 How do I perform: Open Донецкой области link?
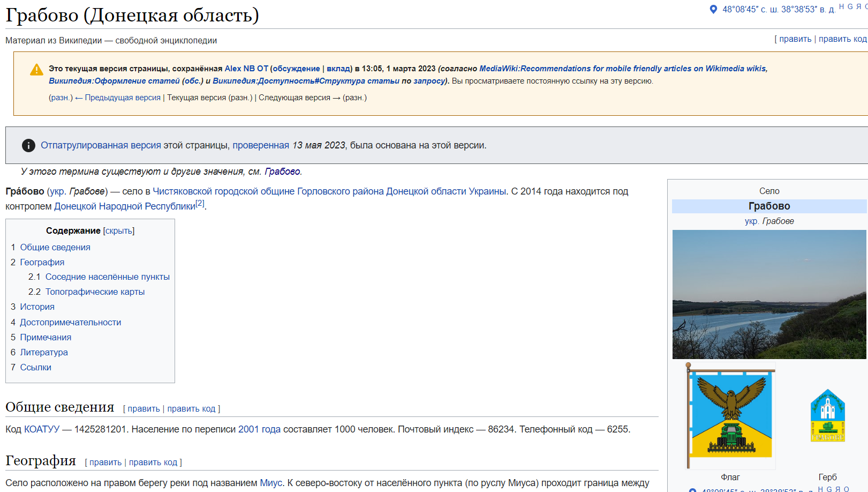[426, 191]
